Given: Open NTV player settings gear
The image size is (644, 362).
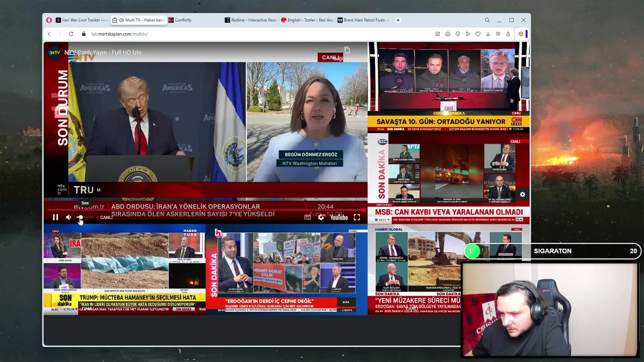Looking at the screenshot, I should pyautogui.click(x=321, y=217).
